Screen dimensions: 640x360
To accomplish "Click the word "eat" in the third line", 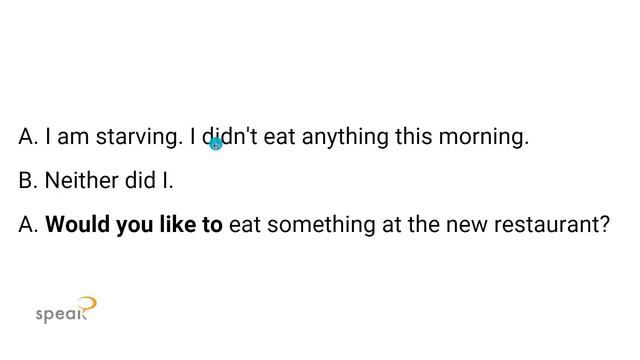I will [x=245, y=225].
